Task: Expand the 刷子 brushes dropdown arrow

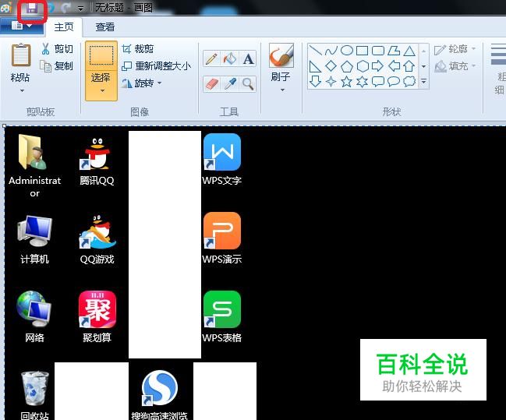Action: (282, 90)
